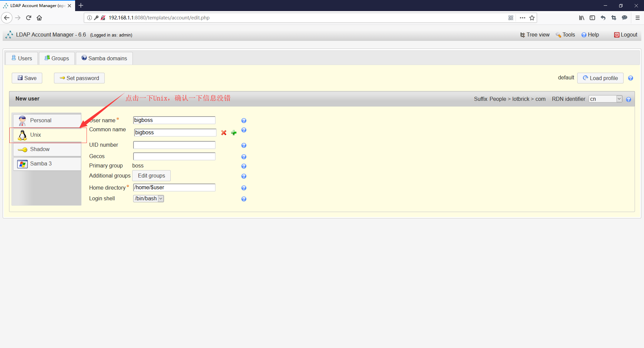Click the browser back button
644x348 pixels.
click(x=7, y=18)
